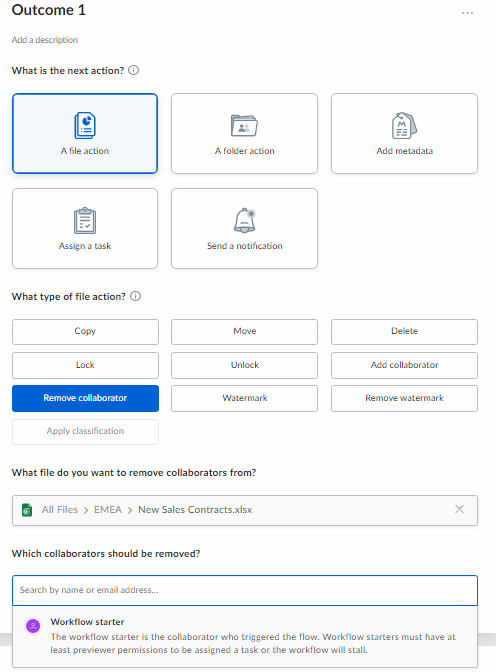Image resolution: width=496 pixels, height=672 pixels.
Task: Choose the Send a notification bell icon
Action: pos(244,221)
